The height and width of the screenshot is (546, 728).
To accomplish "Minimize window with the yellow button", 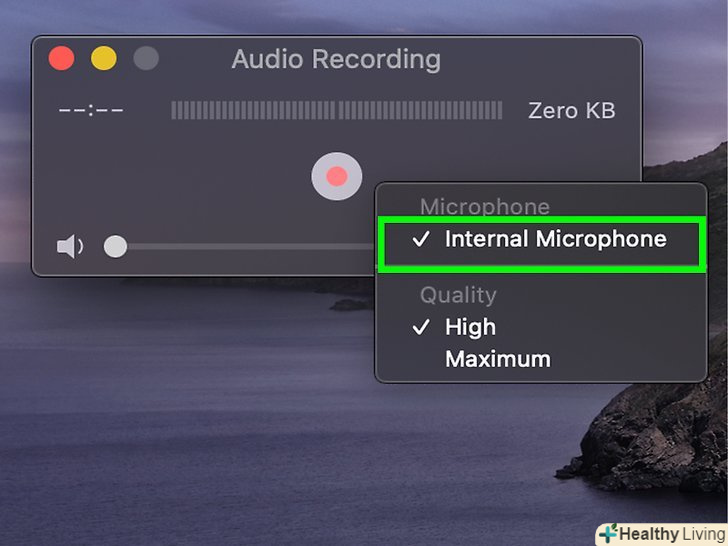I will 104,58.
